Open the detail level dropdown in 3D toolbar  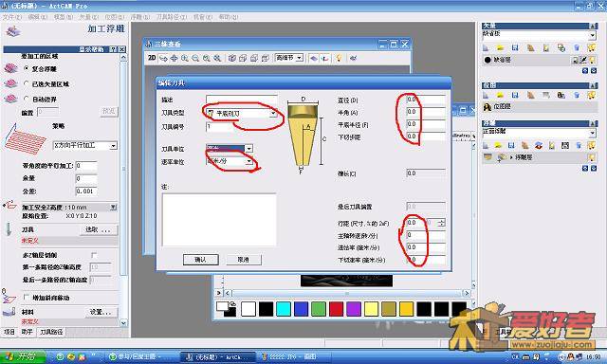(x=300, y=58)
